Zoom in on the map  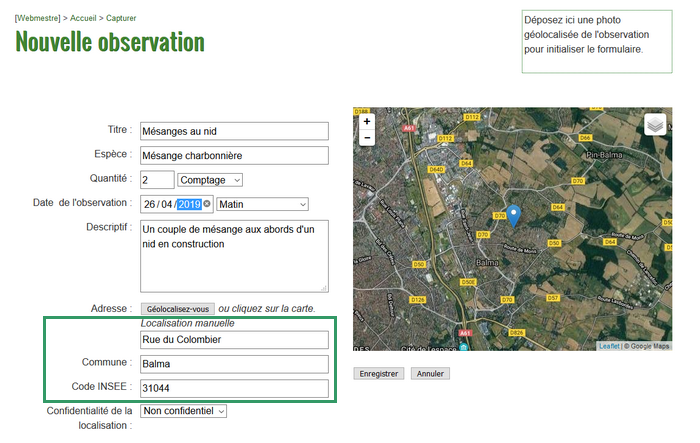pyautogui.click(x=367, y=121)
